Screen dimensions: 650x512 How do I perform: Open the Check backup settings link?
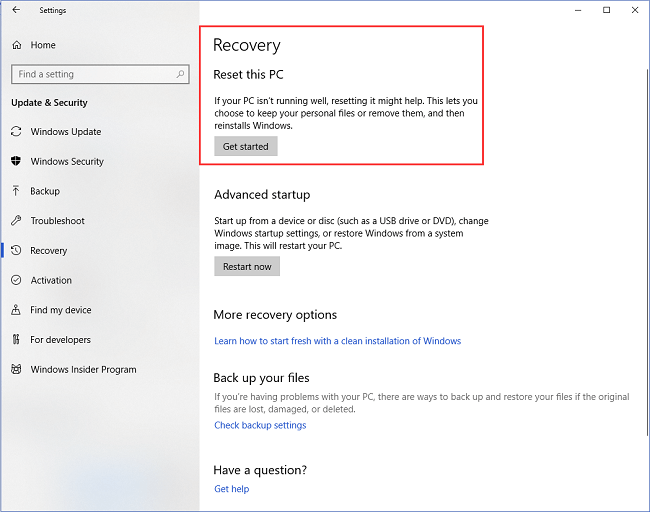pyautogui.click(x=260, y=425)
